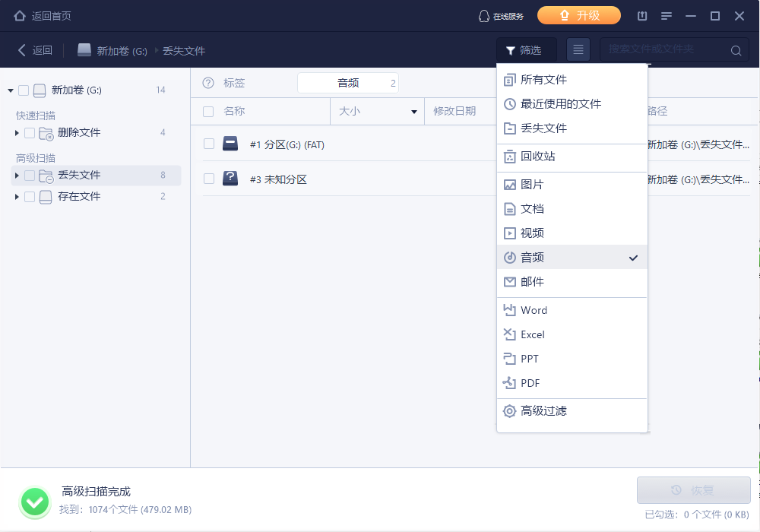This screenshot has height=532, width=760.
Task: Click the #3 未知分区 unknown partition icon
Action: (230, 179)
